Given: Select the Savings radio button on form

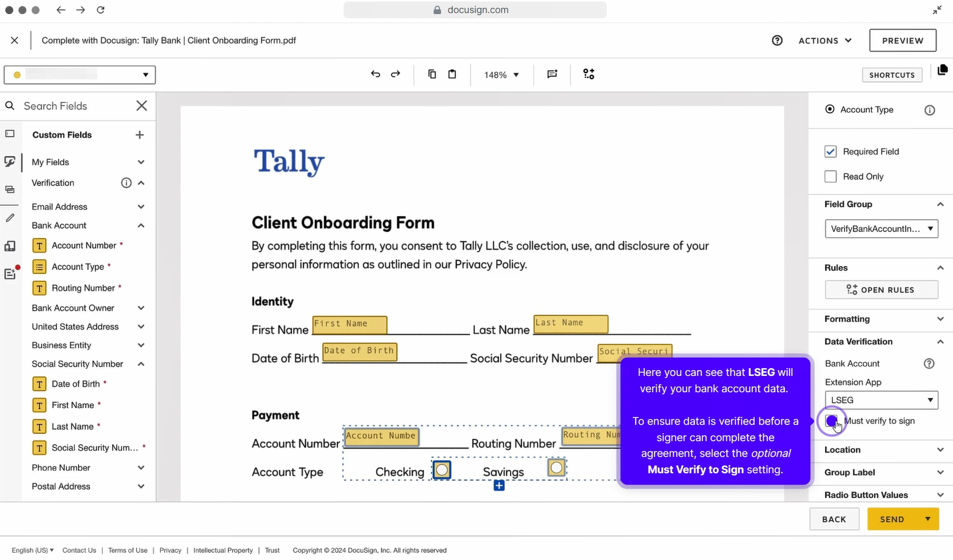Looking at the screenshot, I should [x=556, y=468].
